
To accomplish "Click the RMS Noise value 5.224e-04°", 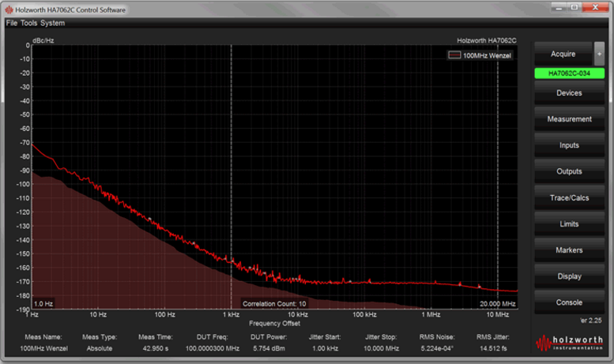I will (x=437, y=348).
